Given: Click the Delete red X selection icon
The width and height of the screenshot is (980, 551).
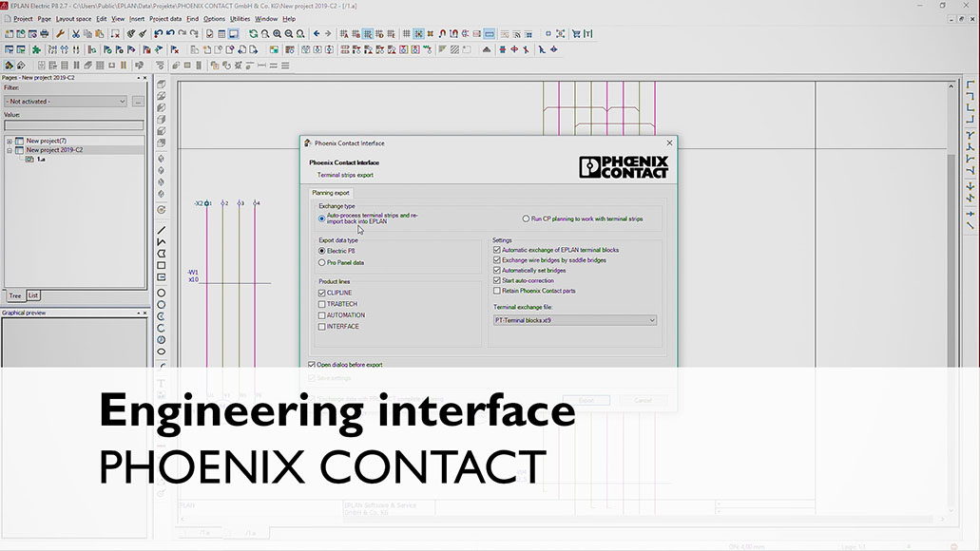Looking at the screenshot, I should tap(115, 34).
